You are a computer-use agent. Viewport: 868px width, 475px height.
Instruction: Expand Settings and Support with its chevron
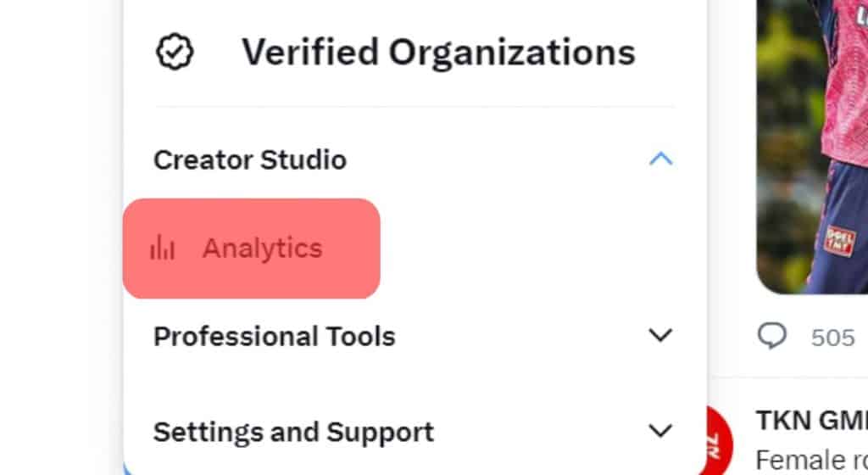click(x=660, y=431)
